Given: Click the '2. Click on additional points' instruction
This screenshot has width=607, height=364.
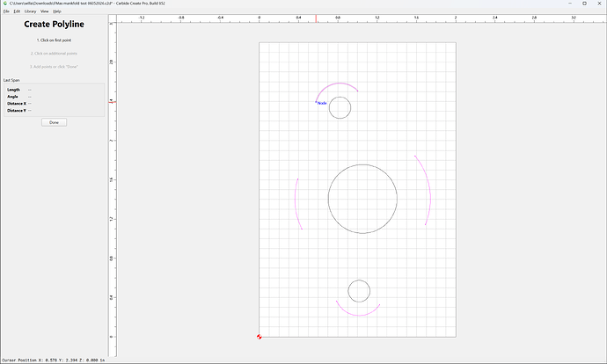Looking at the screenshot, I should coord(55,54).
